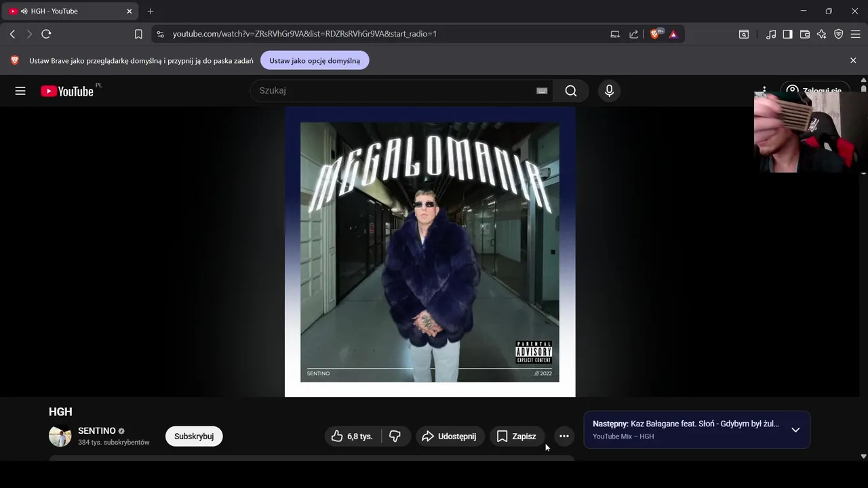Open the YouTube hamburger guide menu
The width and height of the screenshot is (868, 488).
[20, 91]
